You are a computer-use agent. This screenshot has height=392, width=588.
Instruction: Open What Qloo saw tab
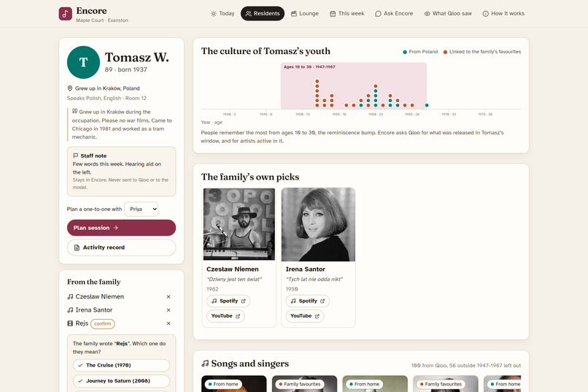coord(448,13)
